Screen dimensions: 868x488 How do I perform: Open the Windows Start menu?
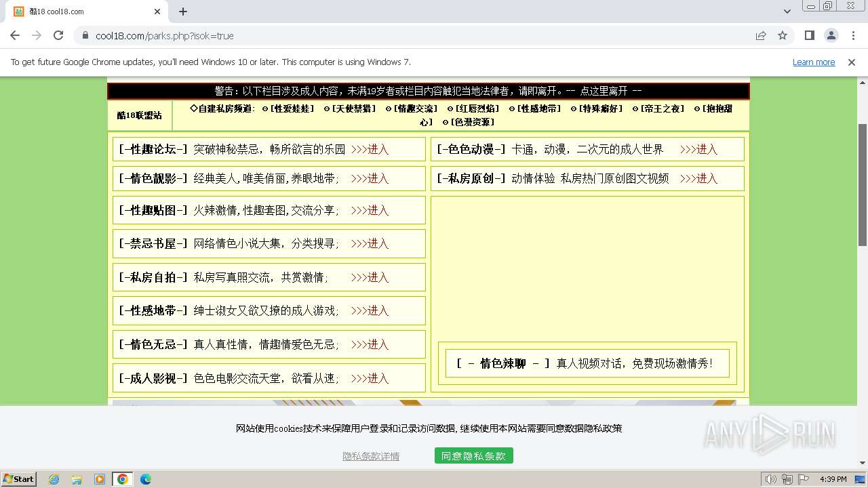(18, 479)
